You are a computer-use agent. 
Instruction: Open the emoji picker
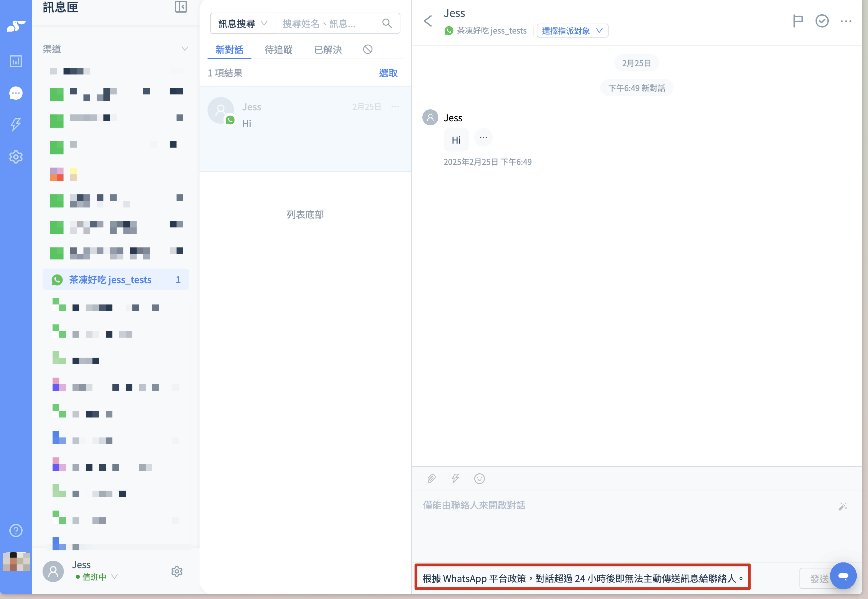pos(479,478)
